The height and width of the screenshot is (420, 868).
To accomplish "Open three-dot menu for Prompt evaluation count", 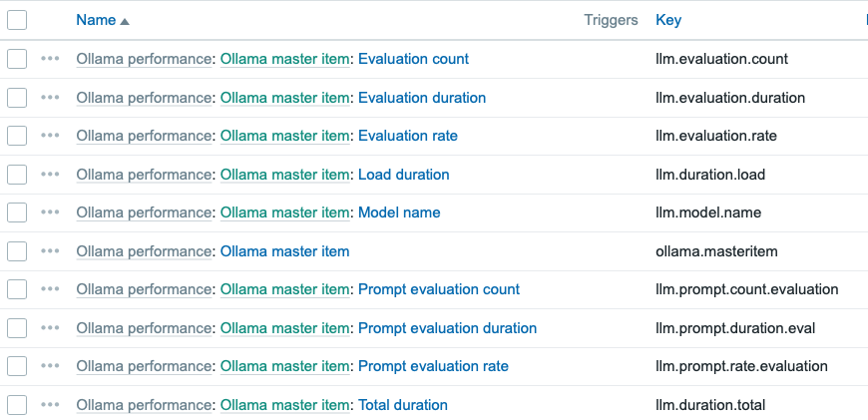I will (x=50, y=289).
